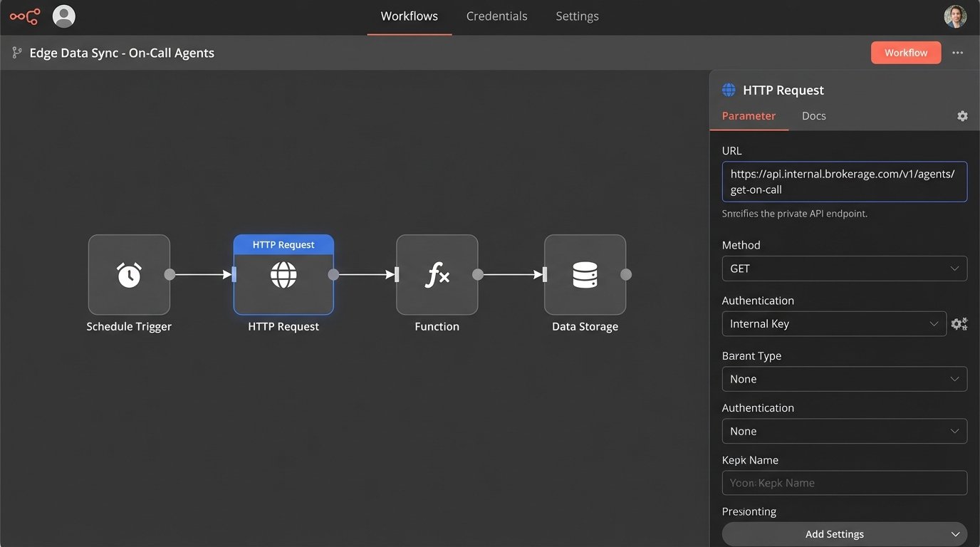This screenshot has height=547, width=980.
Task: Change the Internal Key authentication dropdown
Action: tap(834, 323)
